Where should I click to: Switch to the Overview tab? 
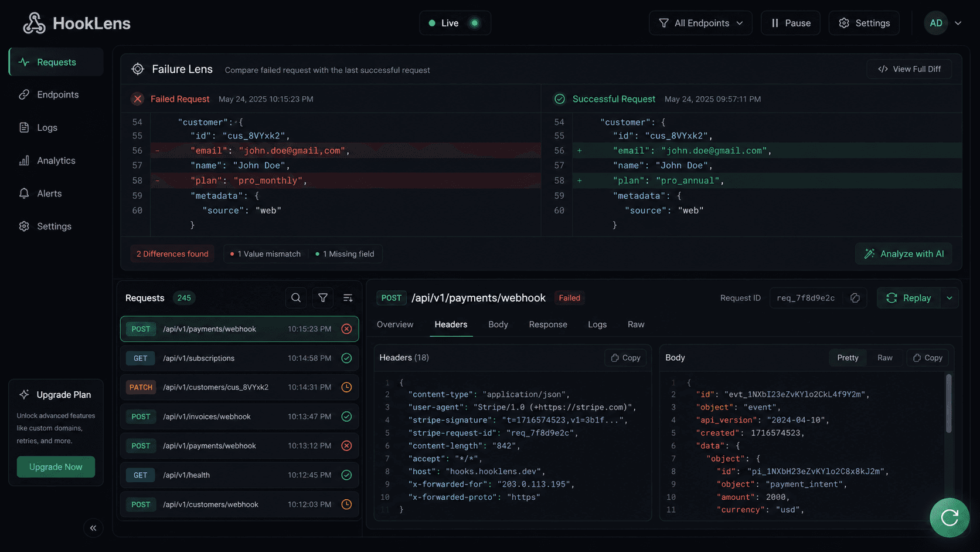pos(395,324)
